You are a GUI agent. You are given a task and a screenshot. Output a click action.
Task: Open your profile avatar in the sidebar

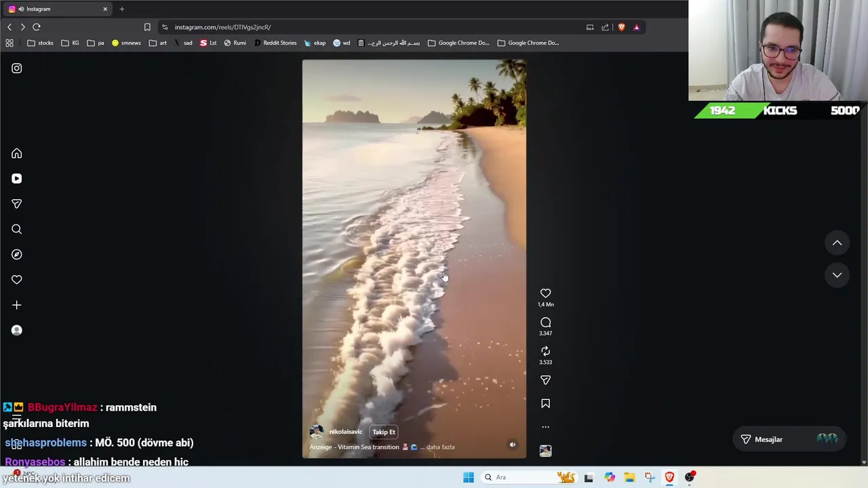[x=16, y=330]
